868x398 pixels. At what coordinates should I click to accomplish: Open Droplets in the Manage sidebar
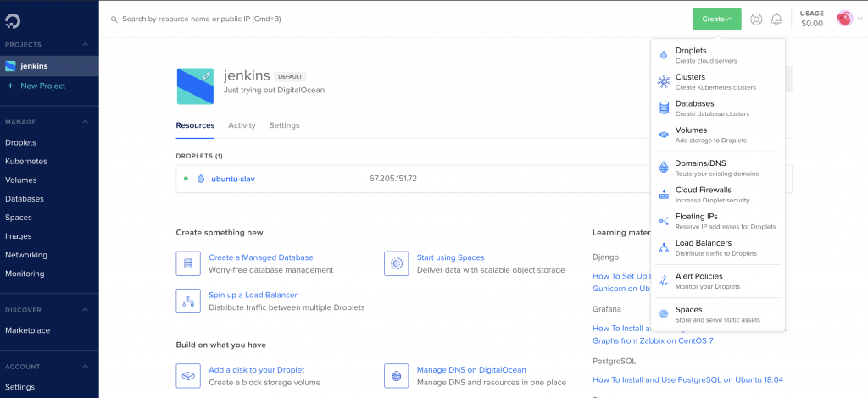click(x=20, y=142)
